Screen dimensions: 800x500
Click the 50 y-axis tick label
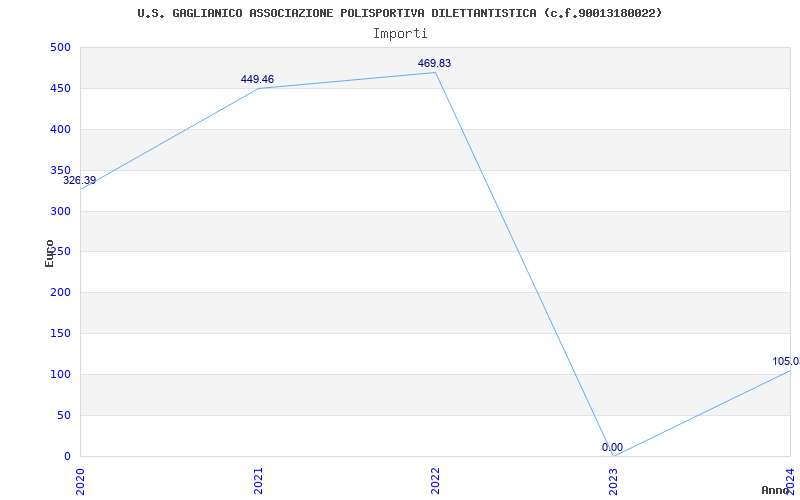click(x=64, y=415)
